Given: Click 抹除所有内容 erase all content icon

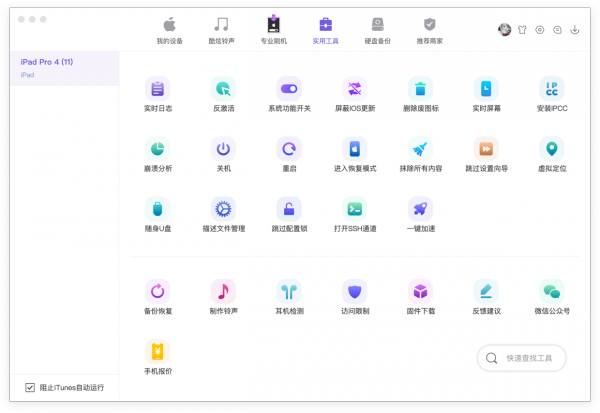Looking at the screenshot, I should click(x=421, y=149).
